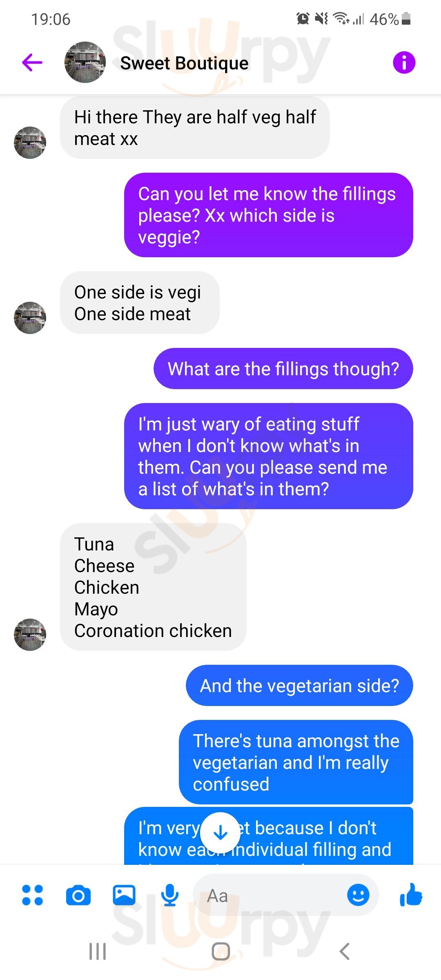
Task: Tap the Tuna Cheese Chicken fillings message
Action: pyautogui.click(x=153, y=587)
